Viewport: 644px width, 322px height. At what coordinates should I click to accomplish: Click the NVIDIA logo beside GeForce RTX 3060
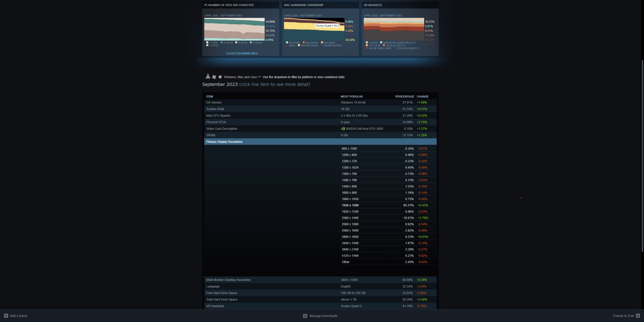[343, 129]
